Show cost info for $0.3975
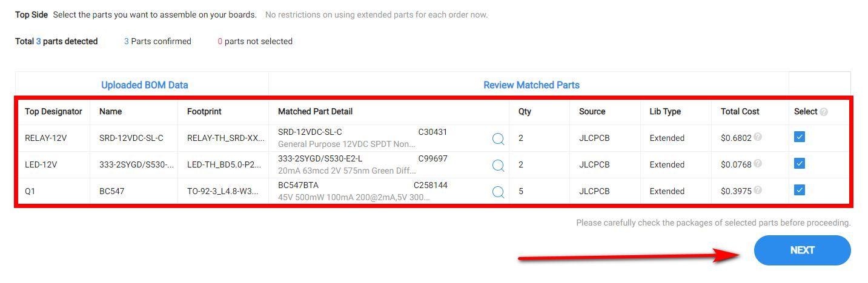 [x=758, y=190]
